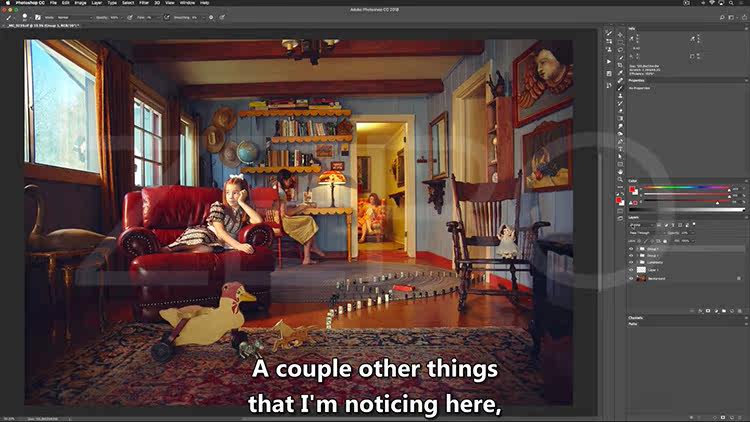This screenshot has width=750, height=422.
Task: Expand the Luminosity group folder
Action: 637,262
